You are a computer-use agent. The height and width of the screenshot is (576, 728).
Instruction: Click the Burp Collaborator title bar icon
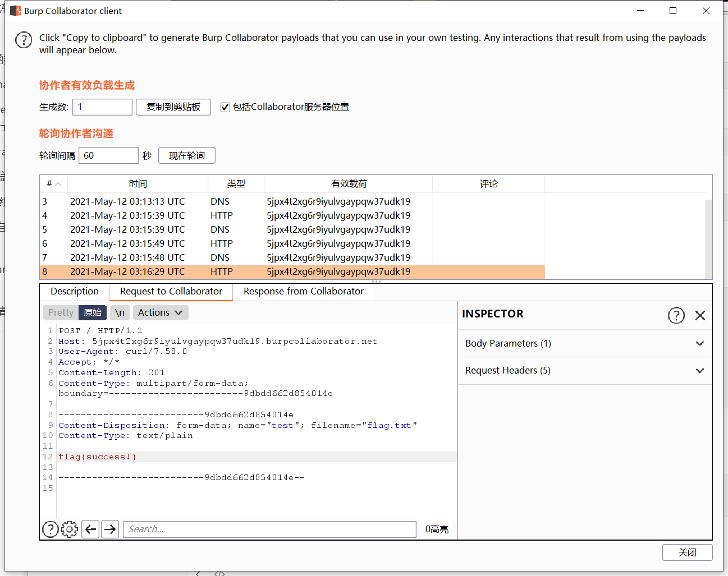[x=16, y=11]
